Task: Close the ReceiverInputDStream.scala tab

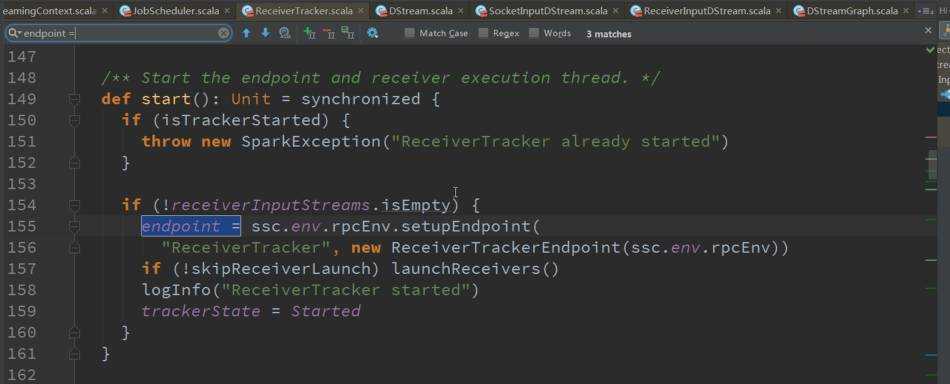Action: coord(779,11)
